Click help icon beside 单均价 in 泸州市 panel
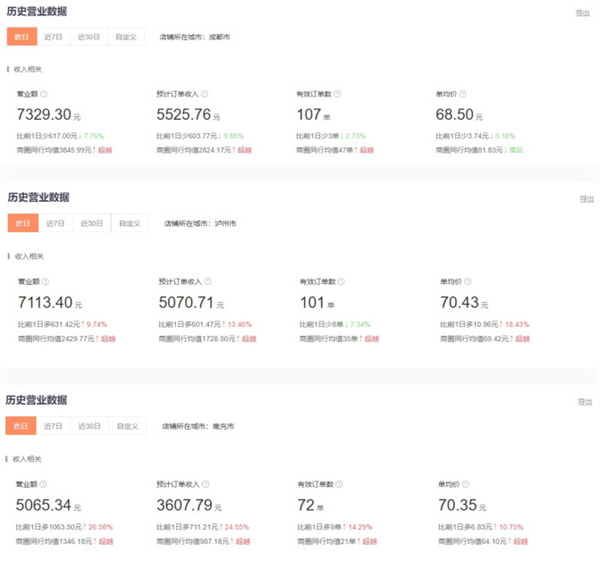The height and width of the screenshot is (569, 600). 468,282
